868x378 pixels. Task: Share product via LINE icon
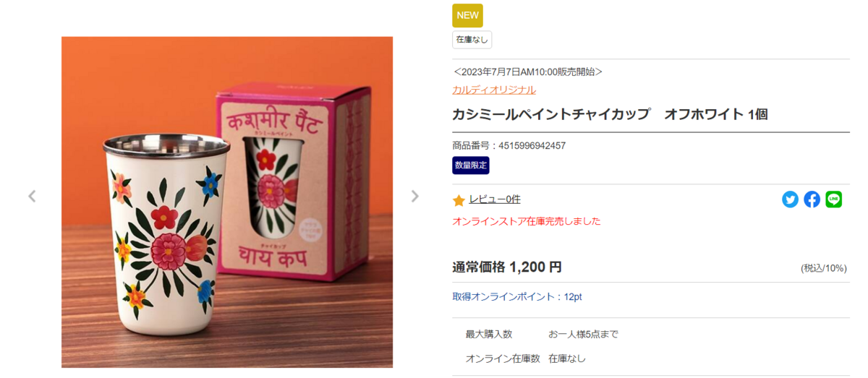833,199
